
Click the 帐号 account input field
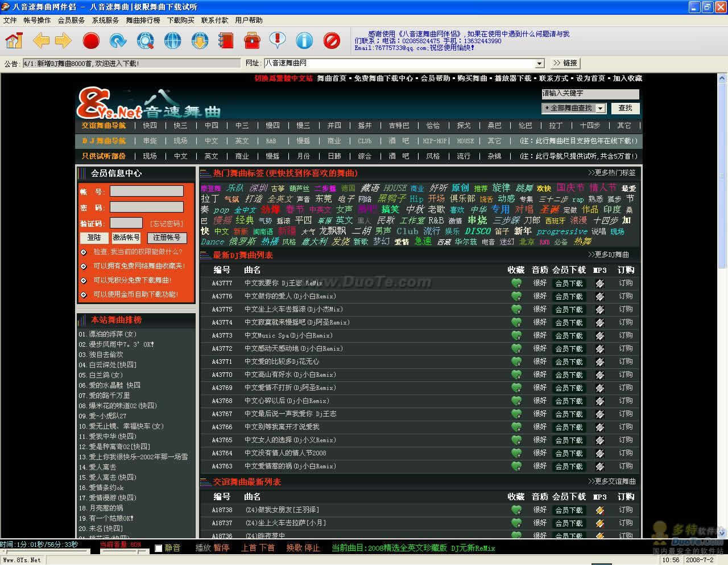click(x=147, y=191)
